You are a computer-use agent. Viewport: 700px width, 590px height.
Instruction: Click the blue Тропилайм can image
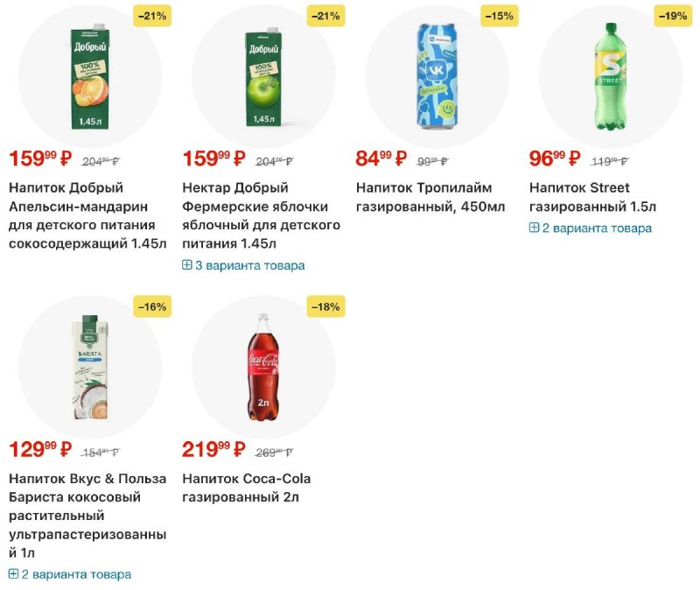[x=437, y=75]
